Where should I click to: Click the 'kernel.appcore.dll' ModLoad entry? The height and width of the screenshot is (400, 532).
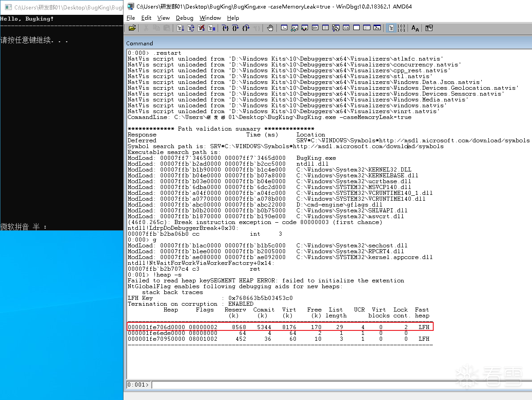coord(280,258)
